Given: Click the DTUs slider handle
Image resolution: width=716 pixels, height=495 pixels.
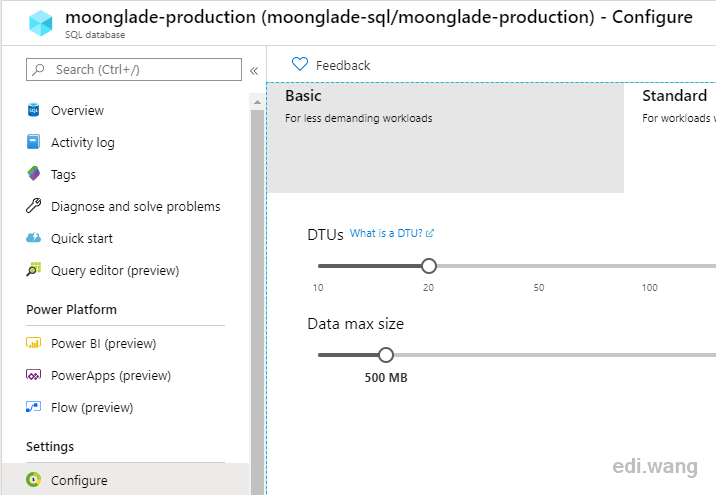Looking at the screenshot, I should (429, 266).
